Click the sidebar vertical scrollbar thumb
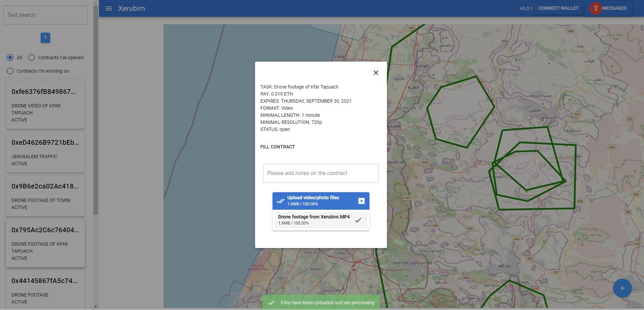Image resolution: width=644 pixels, height=310 pixels. pos(96,110)
